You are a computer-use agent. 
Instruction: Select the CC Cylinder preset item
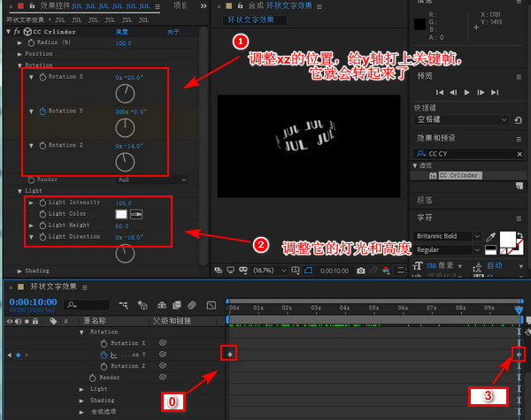coord(458,175)
